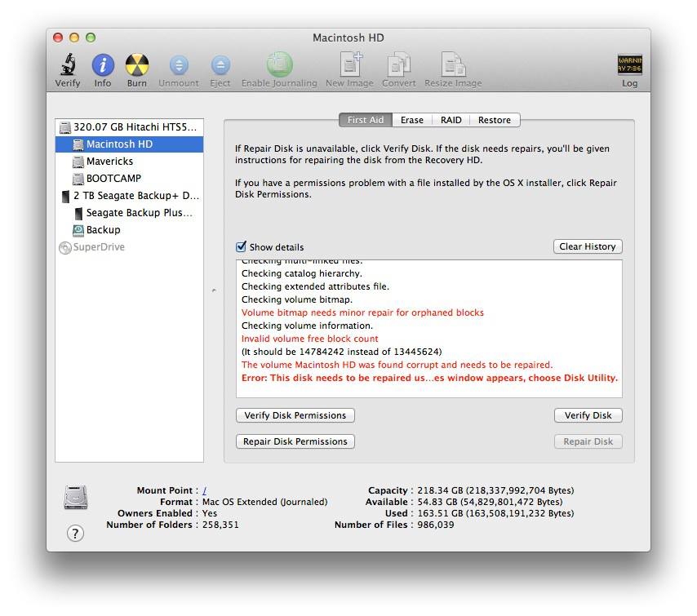Click the mount point path link
The width and height of the screenshot is (697, 616).
205,491
